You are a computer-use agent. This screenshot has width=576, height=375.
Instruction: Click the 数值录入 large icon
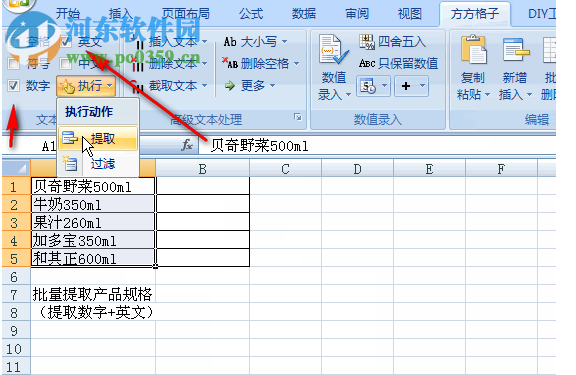click(334, 50)
